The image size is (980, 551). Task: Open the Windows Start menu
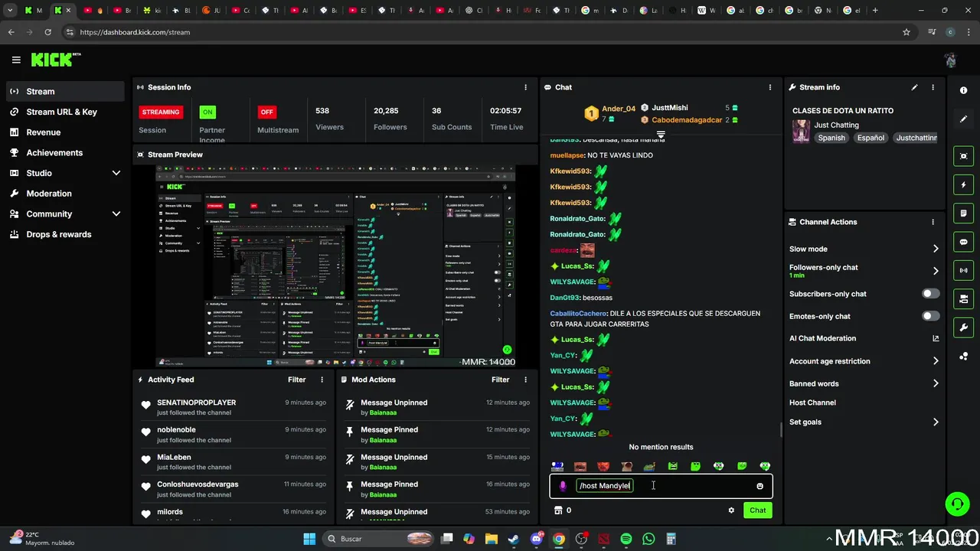(309, 539)
